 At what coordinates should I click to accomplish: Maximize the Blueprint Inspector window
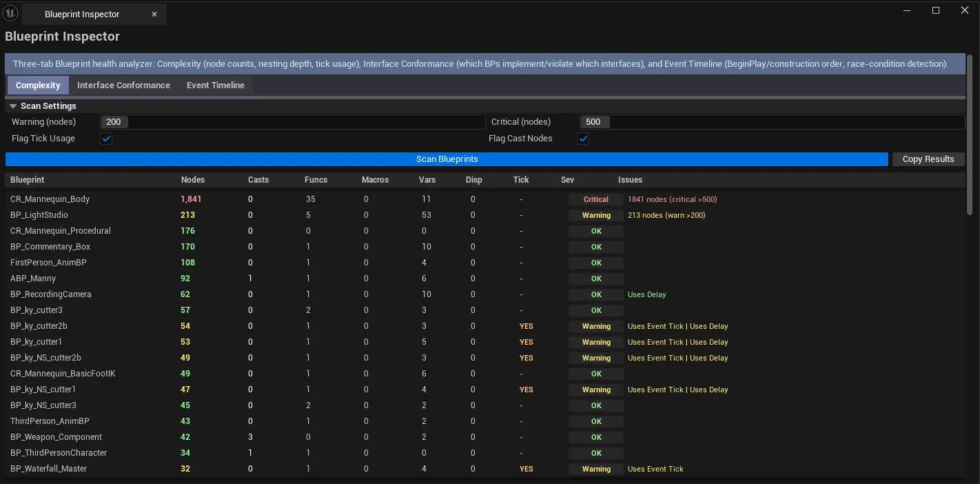(x=936, y=10)
